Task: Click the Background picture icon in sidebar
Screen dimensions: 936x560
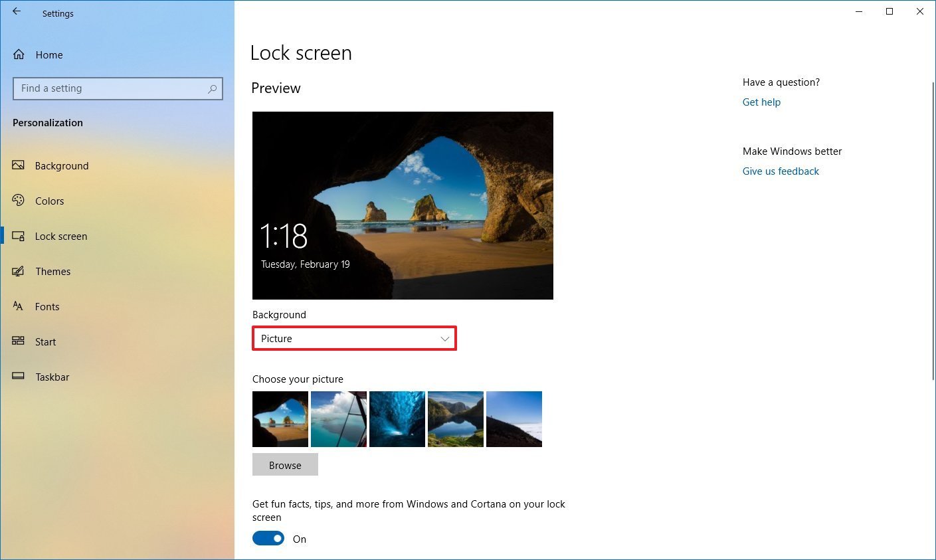Action: (19, 165)
